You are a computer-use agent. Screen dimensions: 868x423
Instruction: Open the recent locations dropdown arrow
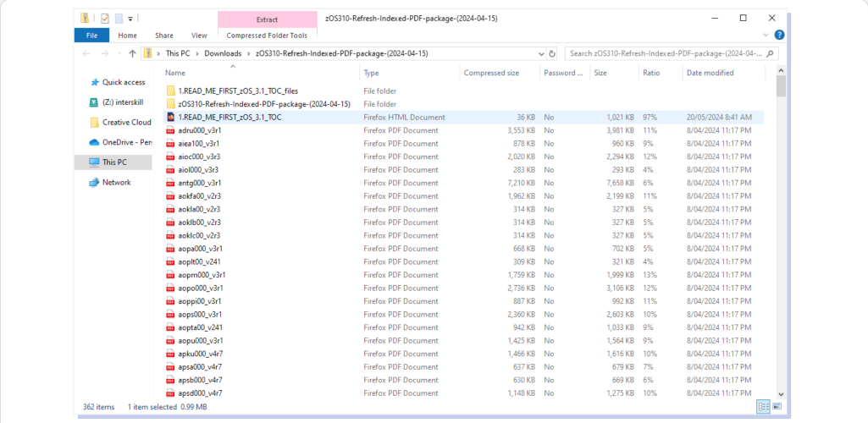(118, 54)
